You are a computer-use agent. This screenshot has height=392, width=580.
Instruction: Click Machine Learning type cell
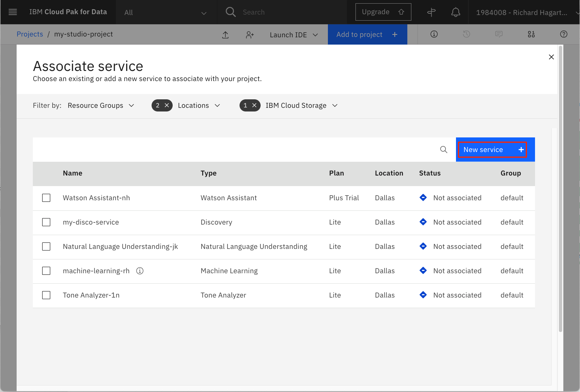229,271
